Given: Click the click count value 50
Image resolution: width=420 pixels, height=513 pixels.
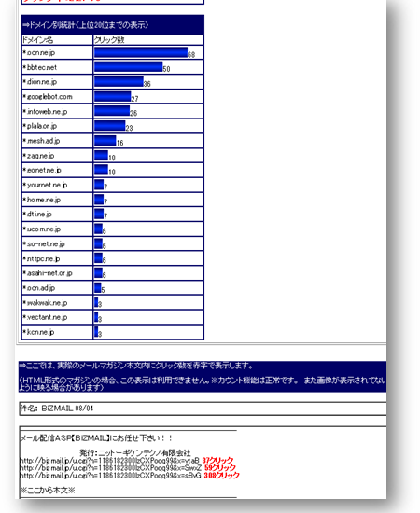Looking at the screenshot, I should (167, 69).
